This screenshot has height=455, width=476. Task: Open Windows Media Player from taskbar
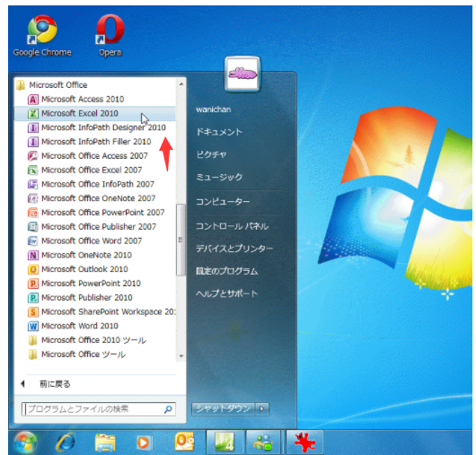pos(144,442)
